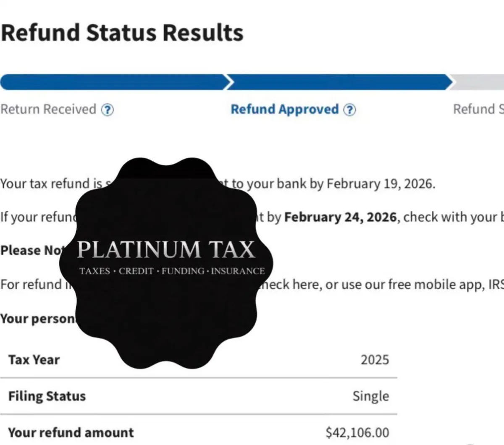Screen dimensions: 504x445
Task: Click the Single filing status value
Action: (x=370, y=396)
